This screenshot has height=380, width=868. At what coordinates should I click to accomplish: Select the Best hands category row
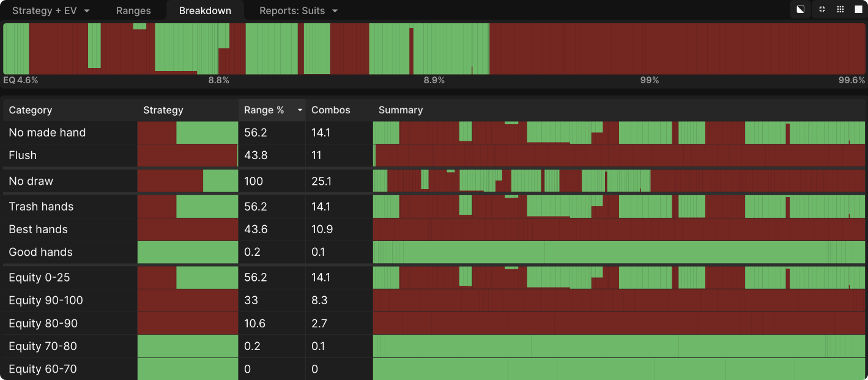pos(38,229)
